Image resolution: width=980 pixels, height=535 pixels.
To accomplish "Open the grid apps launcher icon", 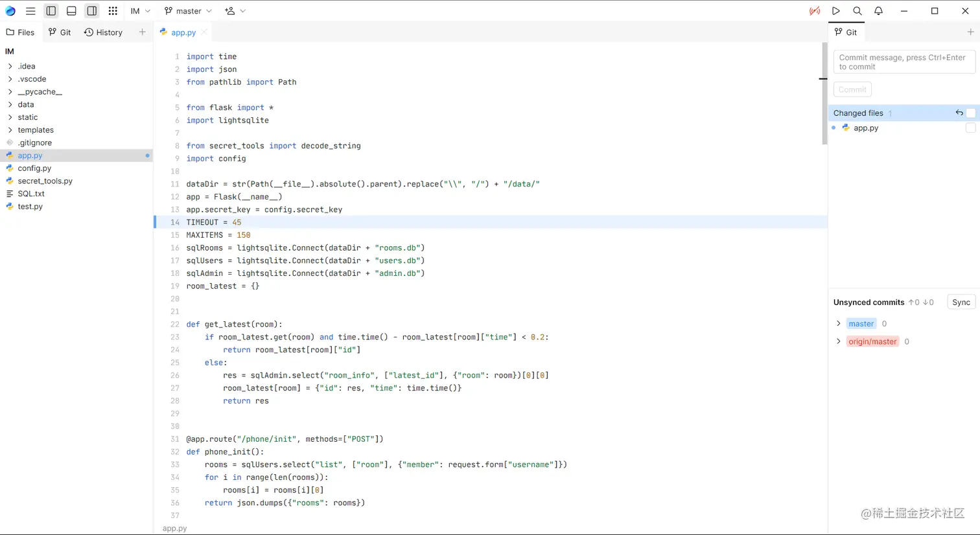I will 113,11.
